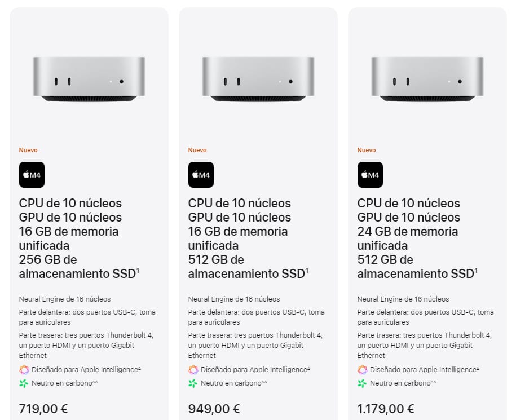Click the 719,00 € price
Screen dimensions: 516x420
pos(43,409)
